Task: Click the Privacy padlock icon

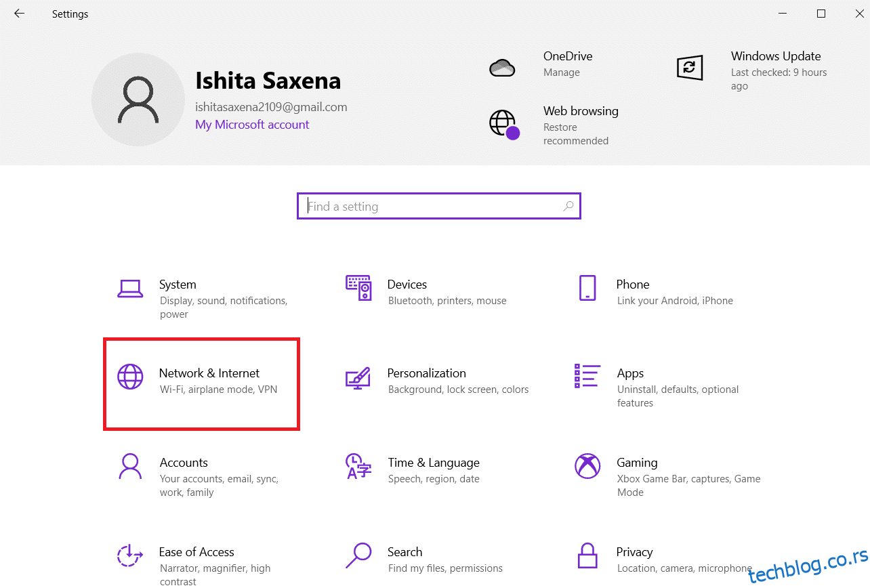Action: 587,555
